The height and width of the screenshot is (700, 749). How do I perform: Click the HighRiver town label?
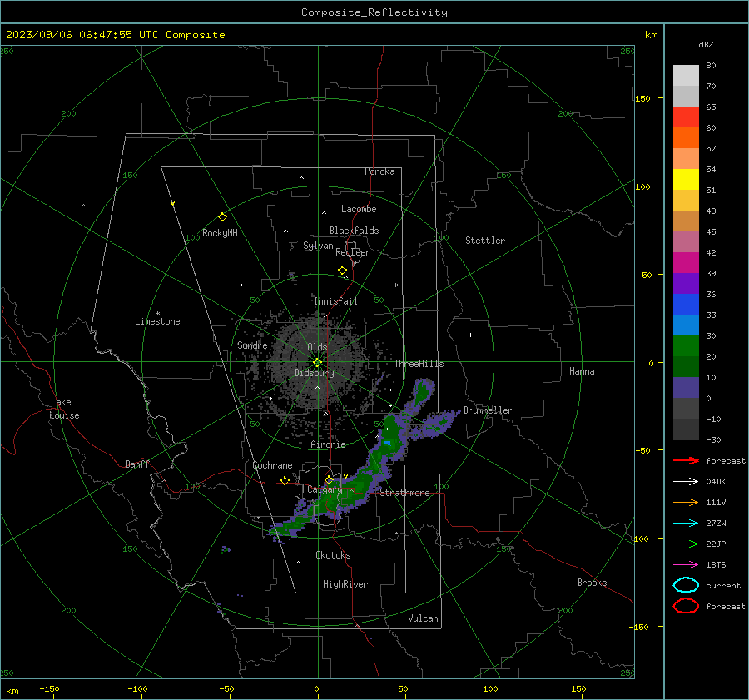click(x=345, y=584)
